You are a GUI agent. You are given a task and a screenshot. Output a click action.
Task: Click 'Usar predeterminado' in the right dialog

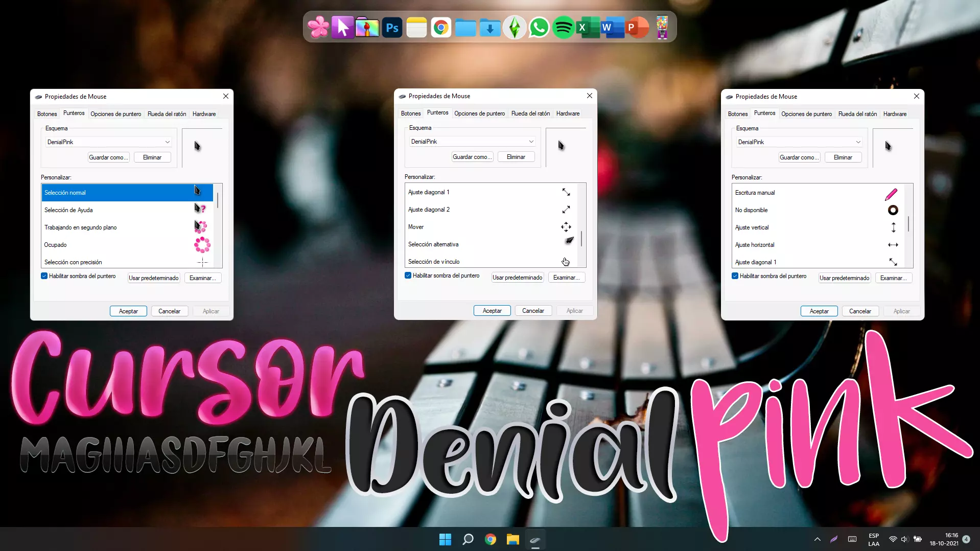tap(844, 278)
